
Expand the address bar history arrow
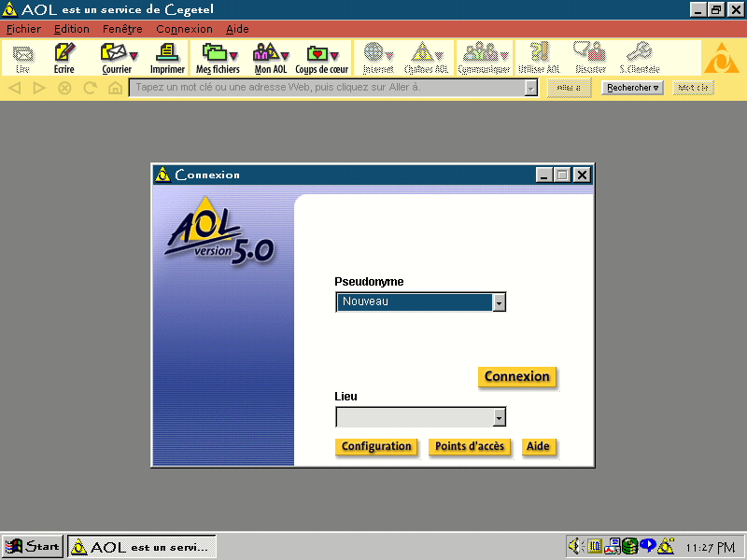pyautogui.click(x=532, y=87)
